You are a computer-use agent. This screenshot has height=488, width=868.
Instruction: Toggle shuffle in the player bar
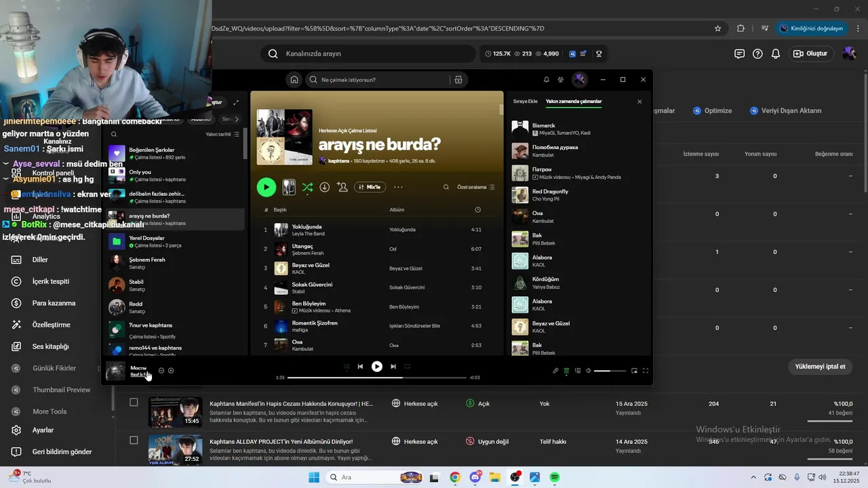point(346,367)
